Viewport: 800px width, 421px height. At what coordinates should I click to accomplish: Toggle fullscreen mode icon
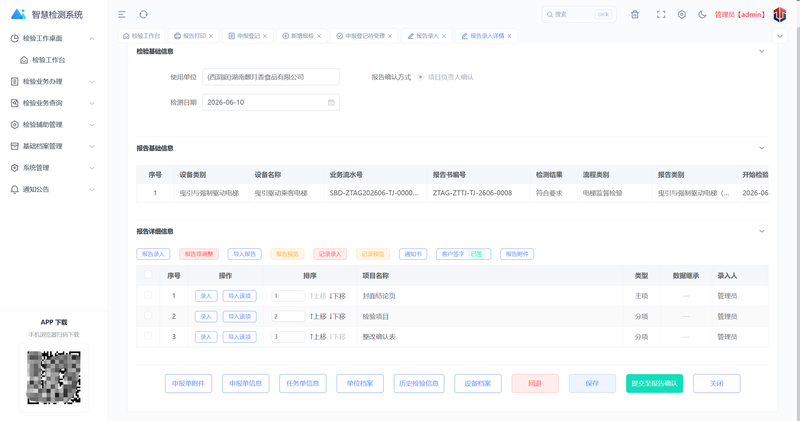pyautogui.click(x=661, y=15)
